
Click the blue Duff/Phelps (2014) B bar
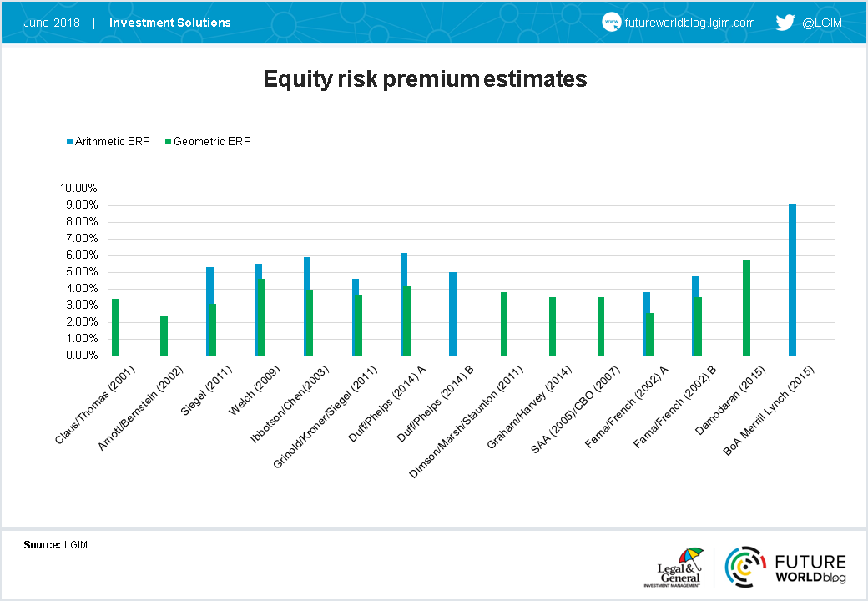coord(453,314)
